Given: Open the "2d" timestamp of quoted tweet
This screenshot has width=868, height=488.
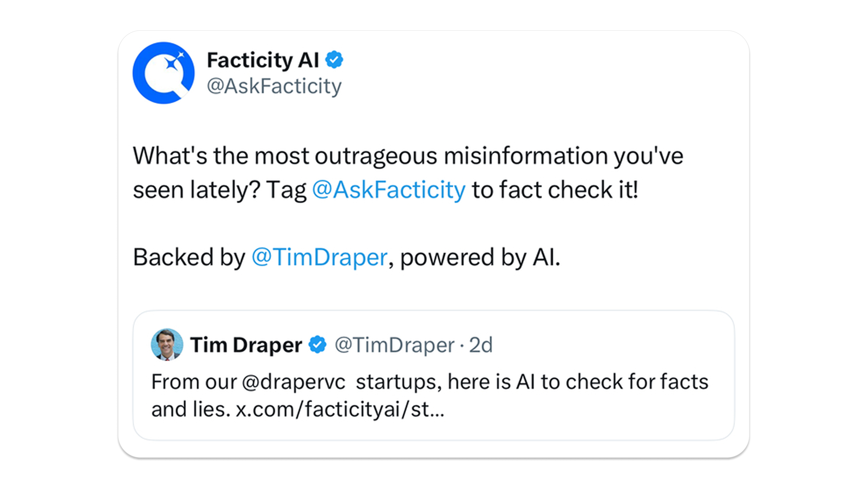Looking at the screenshot, I should [481, 345].
